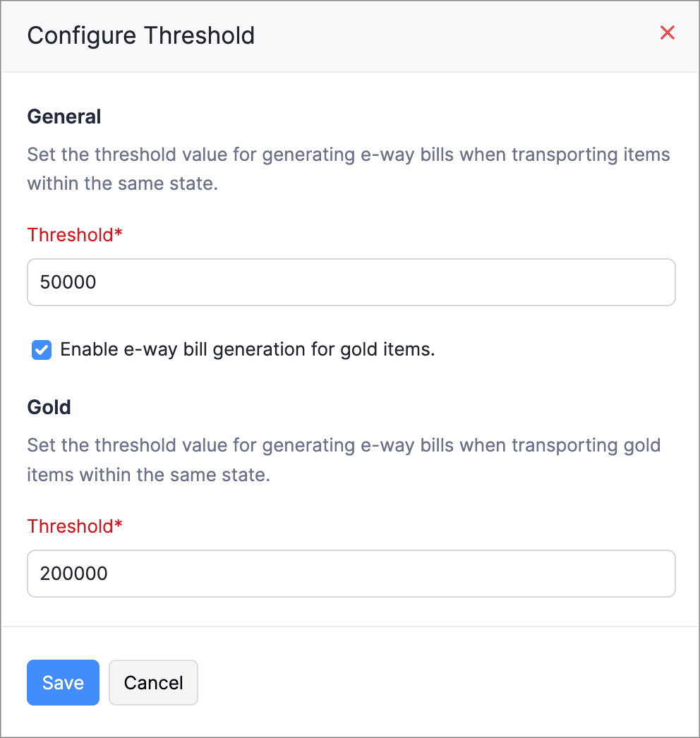Click the "Configure Threshold" dialog title
The image size is (700, 738).
140,35
